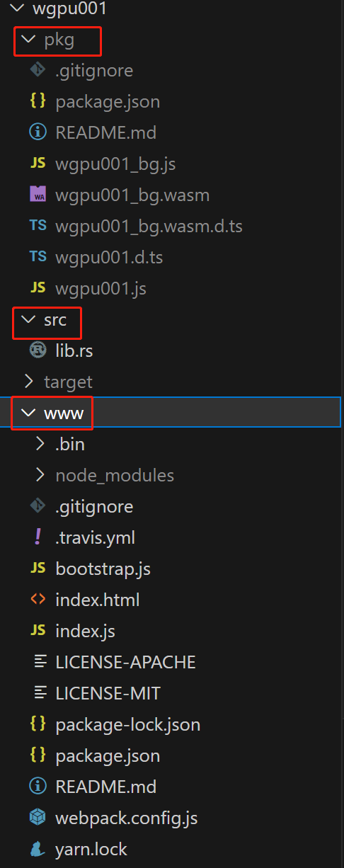Click the TS icon of wgpu001.d.ts

point(38,257)
